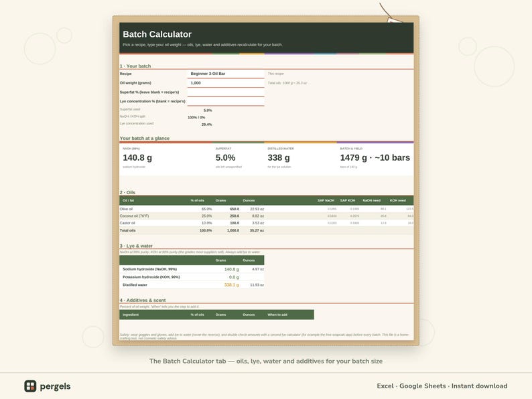Click the 'Oil weight (grams)' label
This screenshot has height=399, width=532.
coord(135,83)
